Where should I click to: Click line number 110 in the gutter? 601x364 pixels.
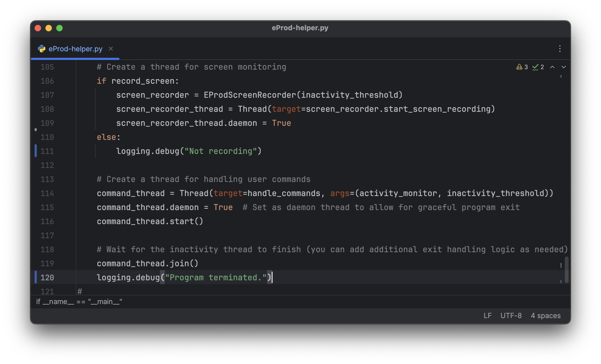coord(47,137)
